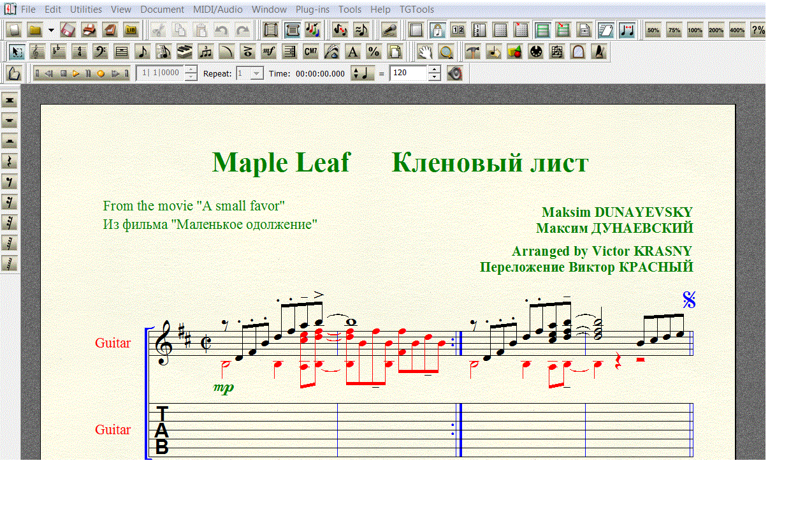Open the TGTools menu
812x521 pixels.
417,10
